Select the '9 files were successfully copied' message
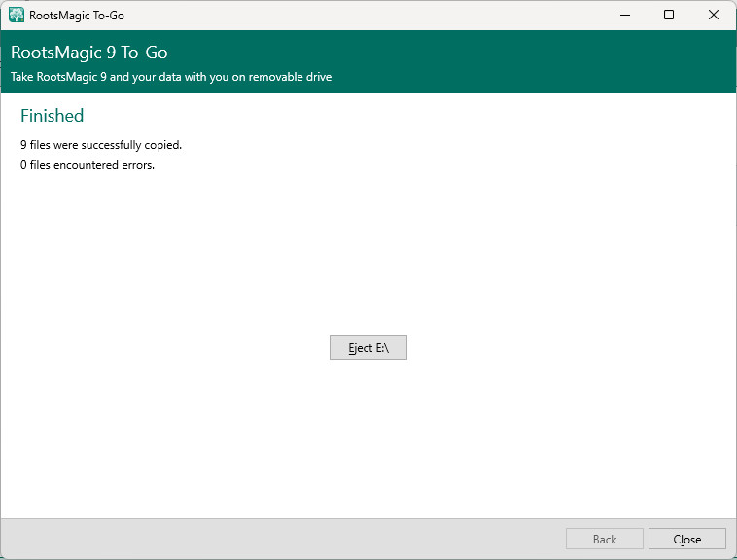 coord(101,145)
